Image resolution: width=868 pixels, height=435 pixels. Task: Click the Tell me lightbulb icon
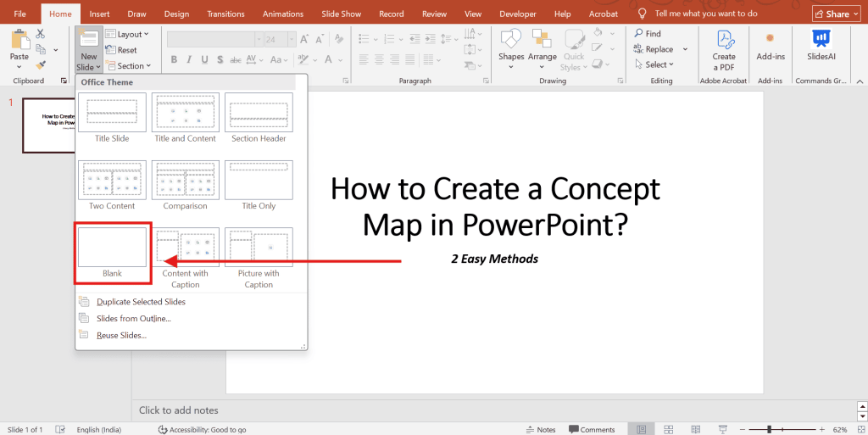pos(643,14)
